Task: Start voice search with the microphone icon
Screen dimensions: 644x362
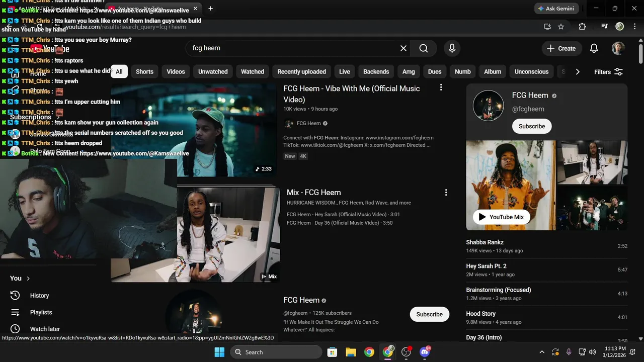Action: pos(452,48)
